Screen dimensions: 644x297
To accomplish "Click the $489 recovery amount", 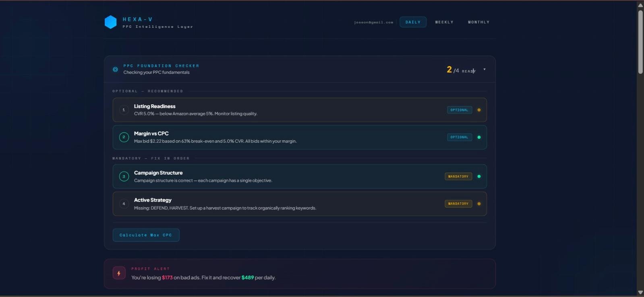I will tap(248, 278).
